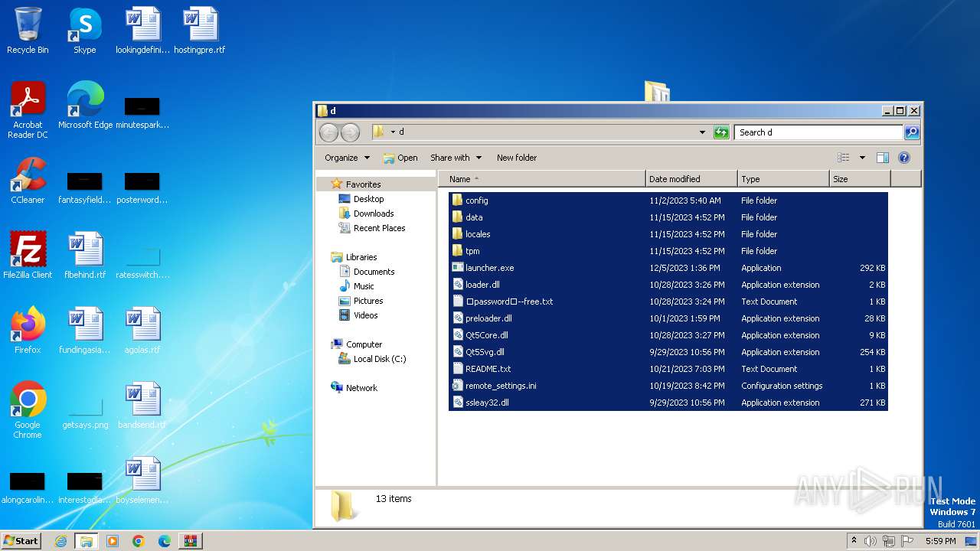Open Desktop in Favorites

pos(368,199)
